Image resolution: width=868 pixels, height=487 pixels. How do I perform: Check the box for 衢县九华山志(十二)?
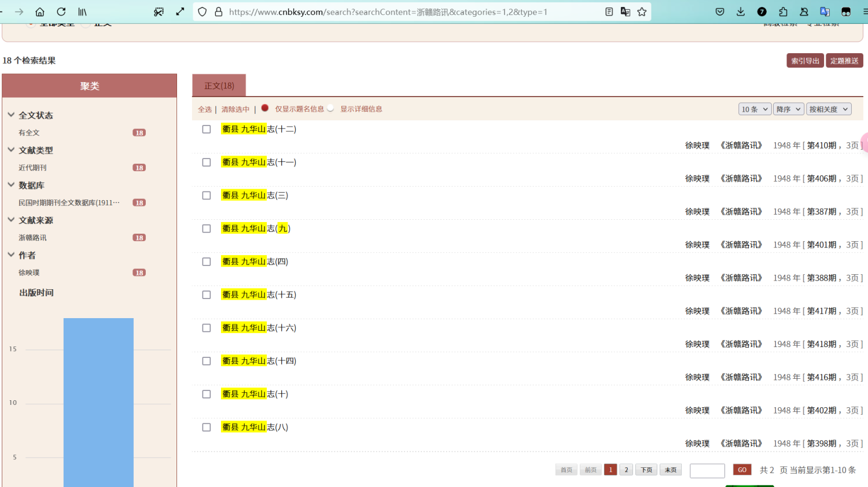pyautogui.click(x=207, y=130)
